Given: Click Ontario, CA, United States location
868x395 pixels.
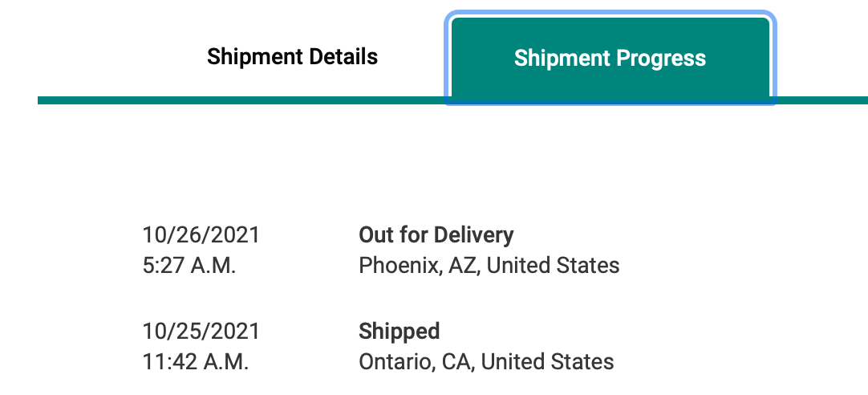Looking at the screenshot, I should (486, 362).
